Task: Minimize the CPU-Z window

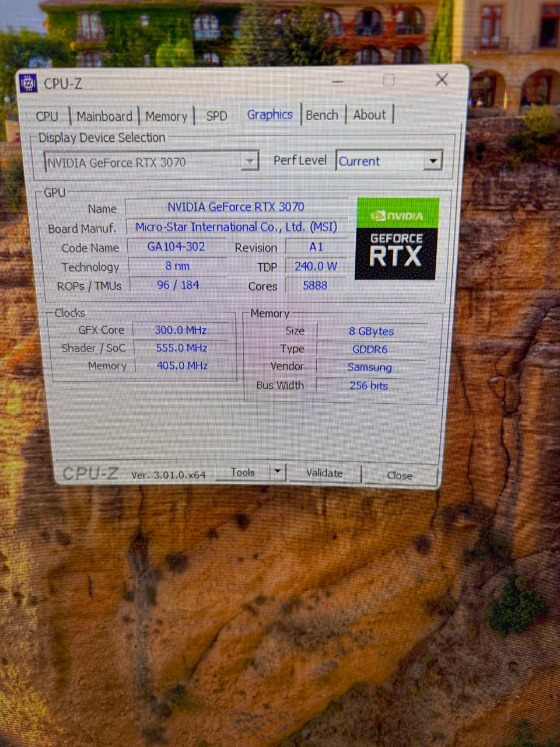Action: [x=337, y=82]
